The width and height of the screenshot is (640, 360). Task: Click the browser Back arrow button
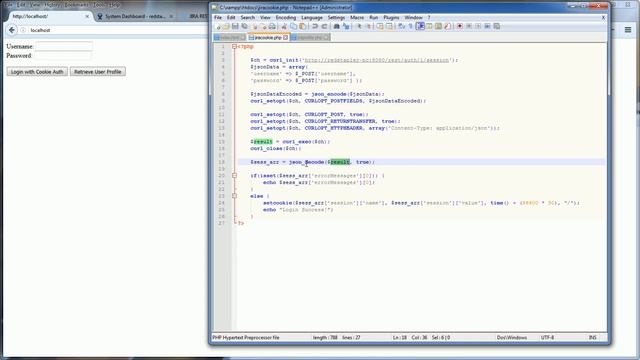12,30
